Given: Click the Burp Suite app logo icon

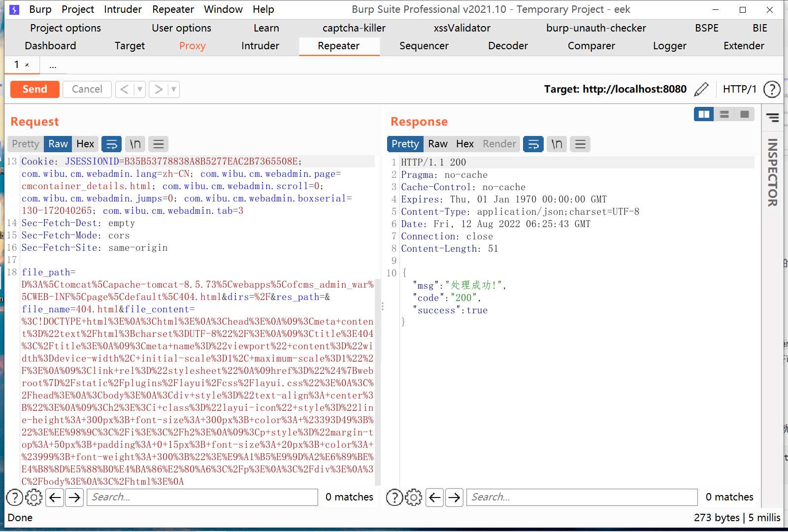Looking at the screenshot, I should point(15,9).
